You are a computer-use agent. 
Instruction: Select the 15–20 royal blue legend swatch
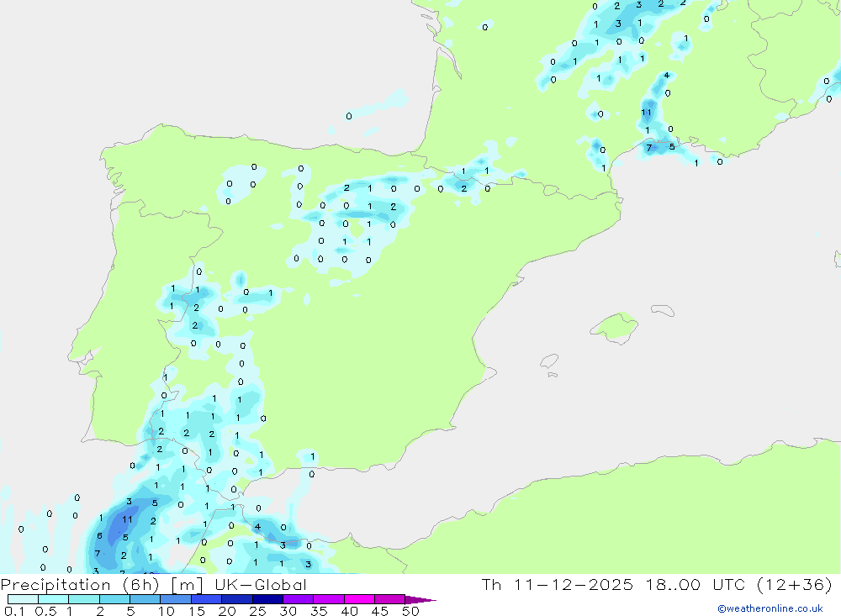207,599
